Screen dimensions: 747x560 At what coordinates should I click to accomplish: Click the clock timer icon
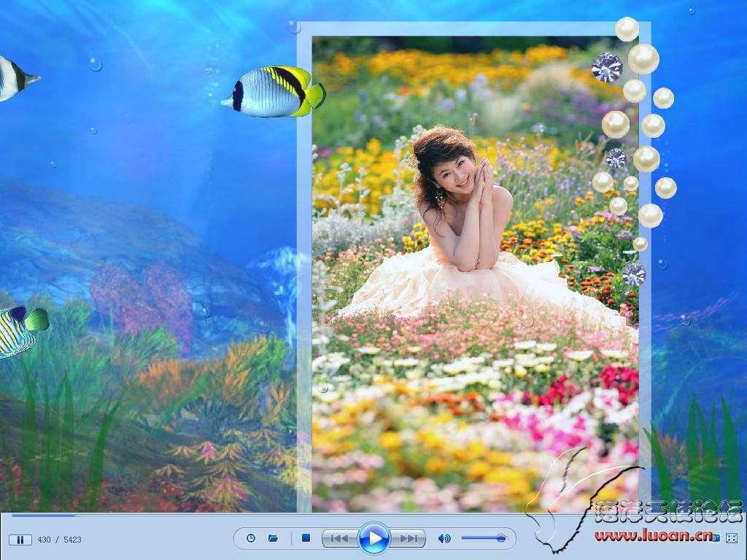pyautogui.click(x=251, y=538)
